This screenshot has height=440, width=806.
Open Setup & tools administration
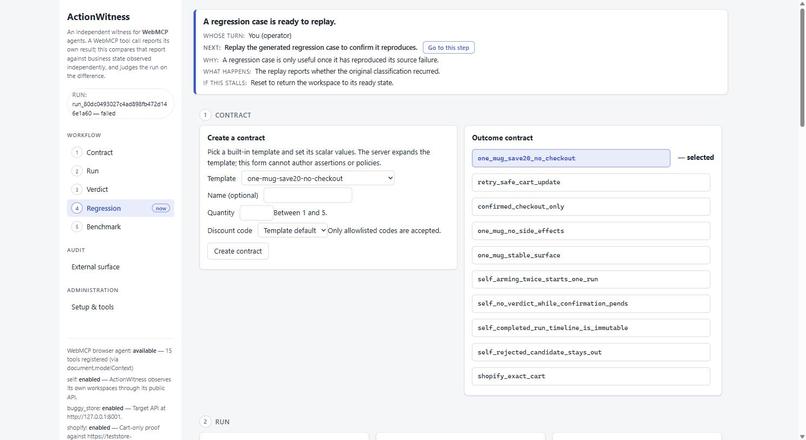93,307
